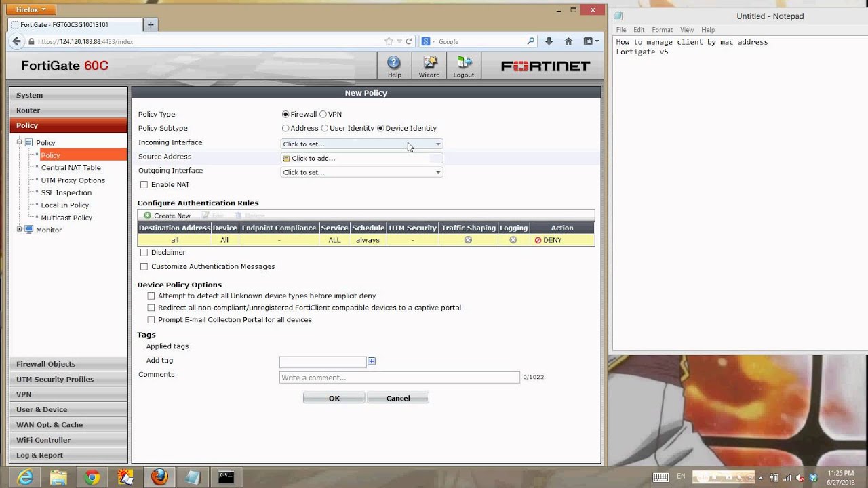Open Central NAT Table in sidebar

(x=71, y=167)
